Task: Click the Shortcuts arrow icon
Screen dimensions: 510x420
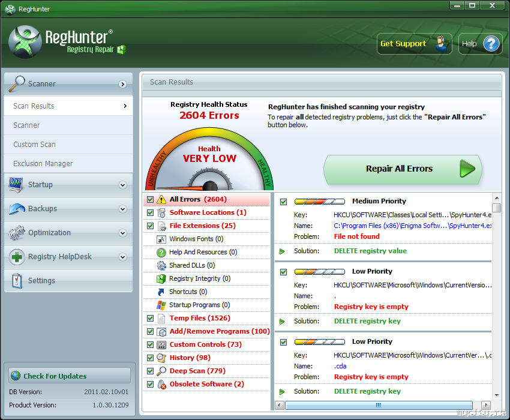Action: [161, 292]
